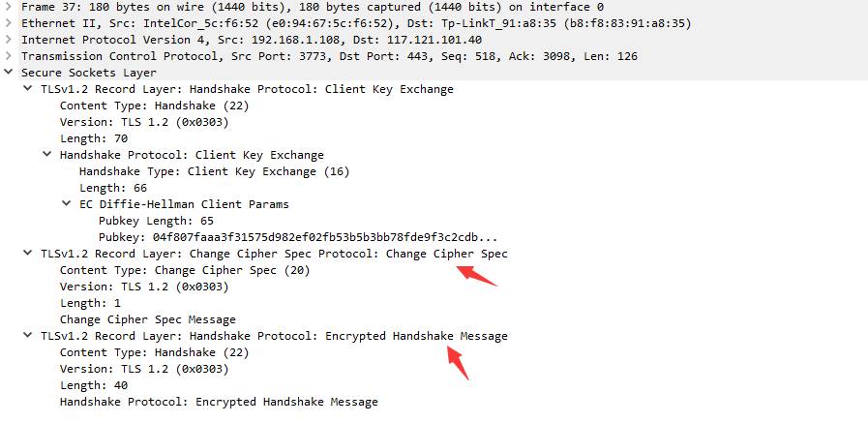Image resolution: width=868 pixels, height=423 pixels.
Task: Select the Change Cipher Spec Message row
Action: [147, 319]
